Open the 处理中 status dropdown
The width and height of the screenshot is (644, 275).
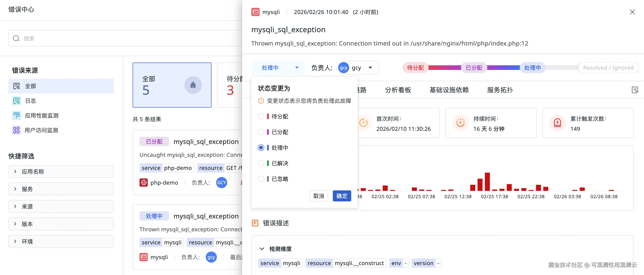click(278, 68)
